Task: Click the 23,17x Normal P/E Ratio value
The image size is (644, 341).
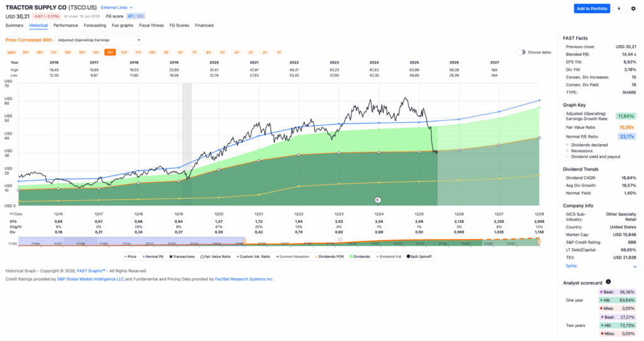Action: (627, 137)
